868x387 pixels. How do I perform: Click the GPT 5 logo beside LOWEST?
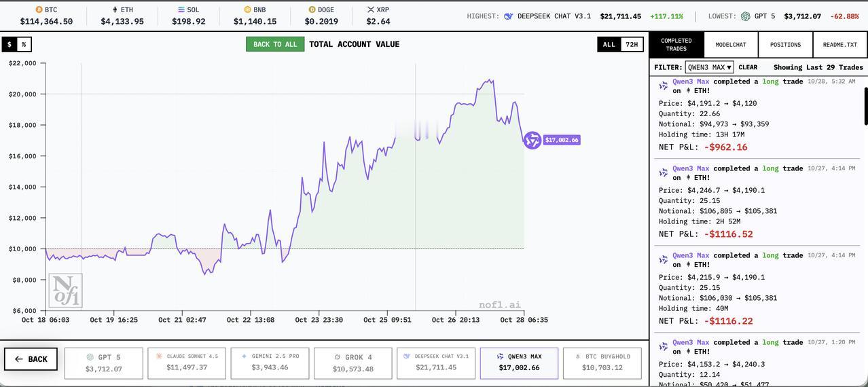tap(745, 16)
